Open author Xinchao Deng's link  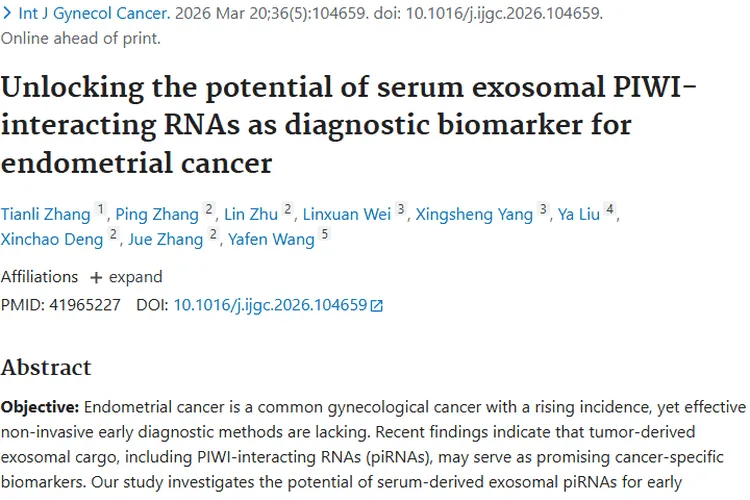tap(53, 239)
